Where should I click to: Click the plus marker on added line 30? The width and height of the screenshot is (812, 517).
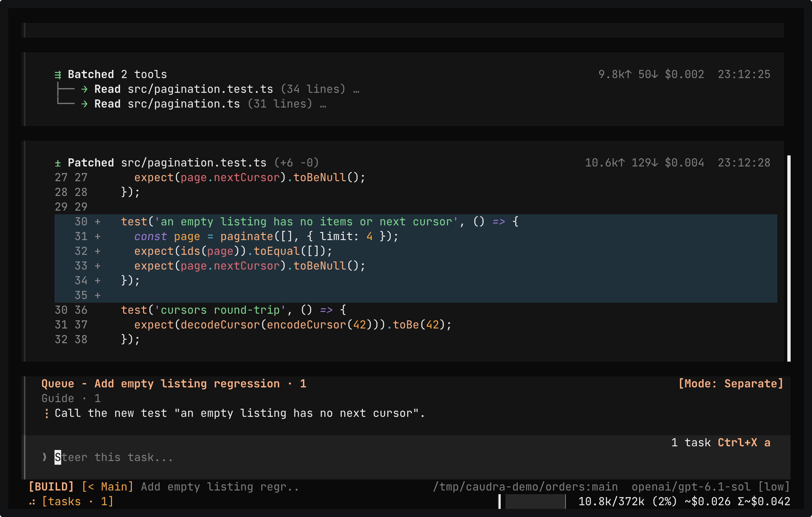pos(98,222)
